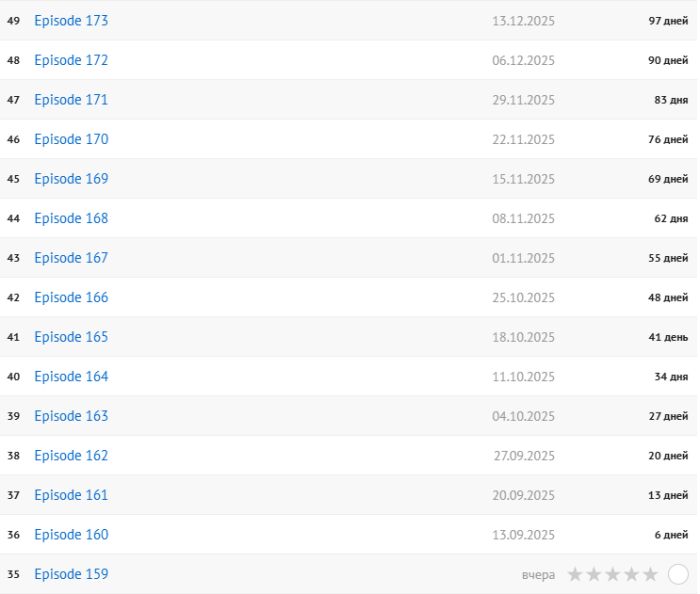Viewport: 700px width, 594px height.
Task: Open the Episode 167 link
Action: (71, 258)
